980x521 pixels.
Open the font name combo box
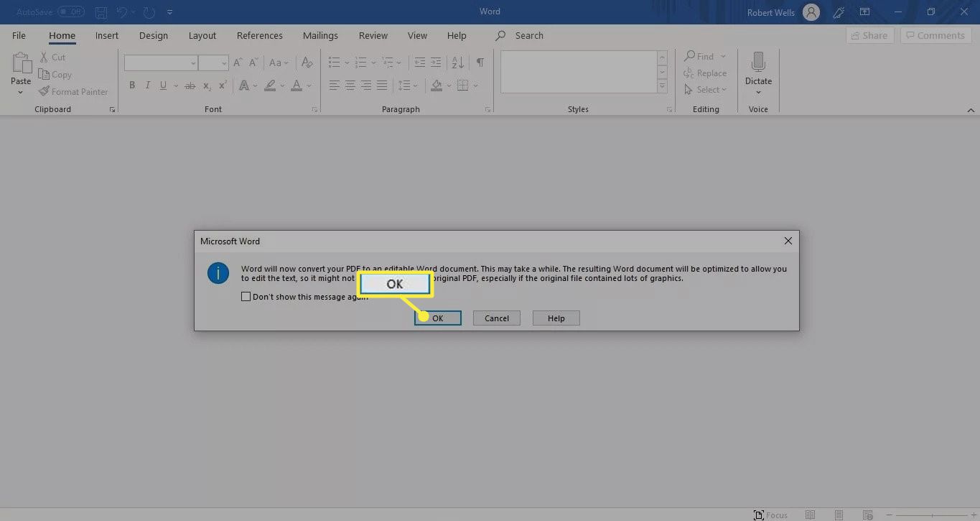pyautogui.click(x=161, y=63)
